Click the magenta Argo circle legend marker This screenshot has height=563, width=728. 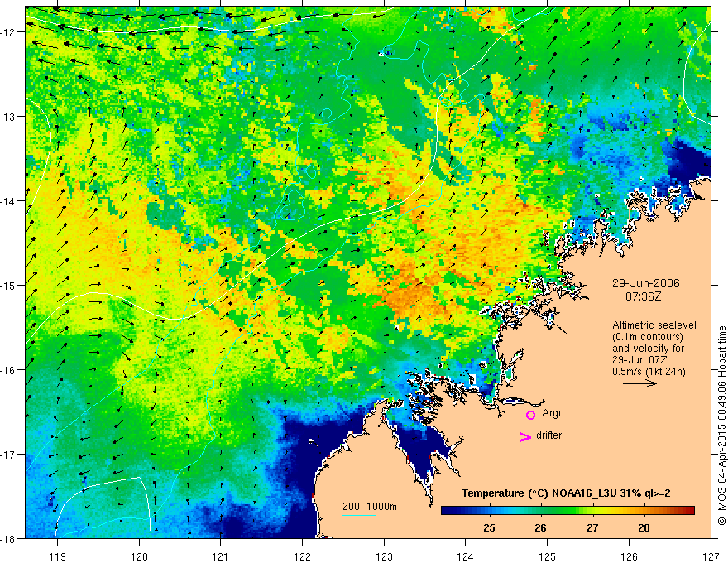click(530, 415)
